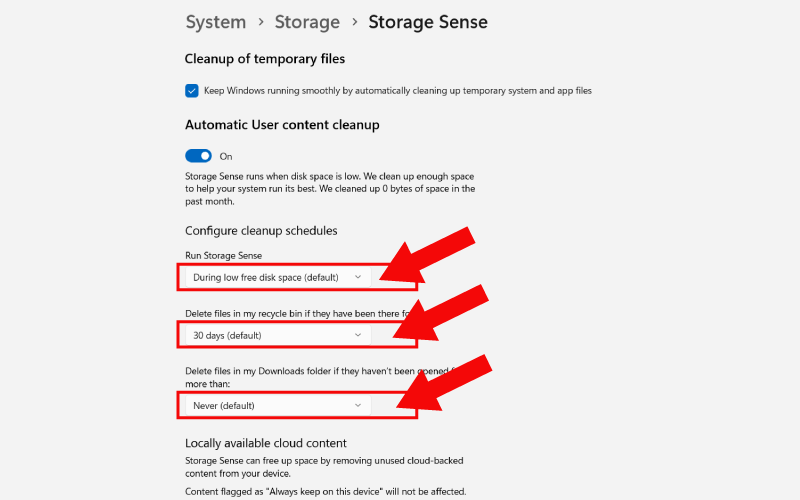Open the Downloads folder 'Never (default)' dropdown
Image resolution: width=800 pixels, height=500 pixels.
tap(277, 405)
